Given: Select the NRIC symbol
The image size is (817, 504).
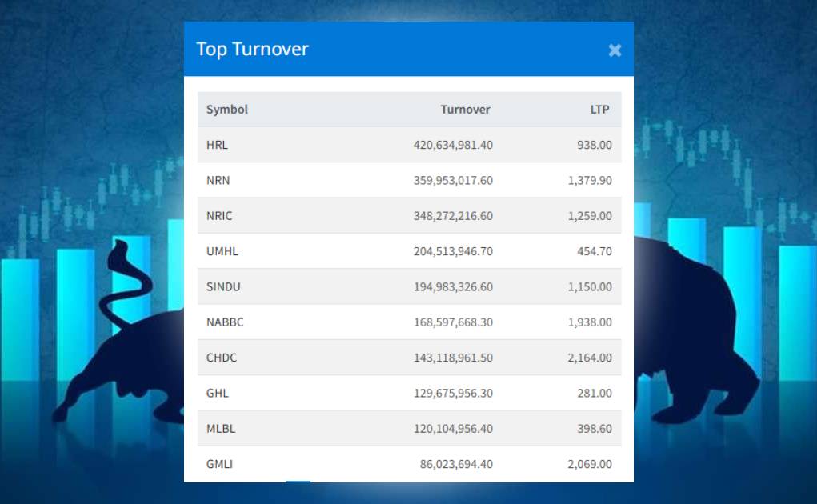Looking at the screenshot, I should [x=219, y=215].
